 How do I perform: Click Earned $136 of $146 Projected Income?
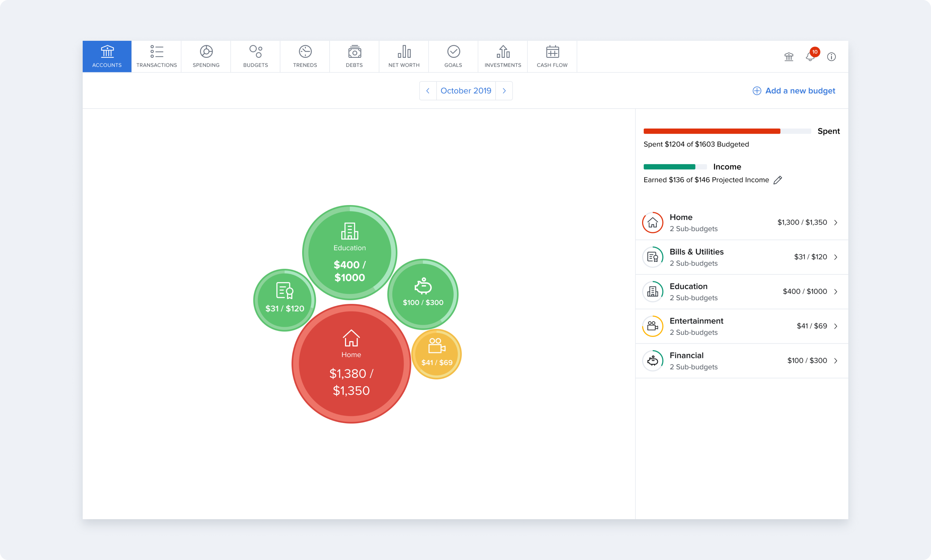(706, 180)
